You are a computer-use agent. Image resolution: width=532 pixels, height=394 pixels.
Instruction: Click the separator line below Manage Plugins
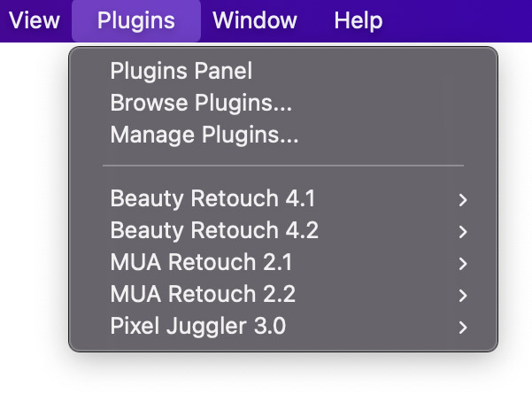click(x=283, y=166)
